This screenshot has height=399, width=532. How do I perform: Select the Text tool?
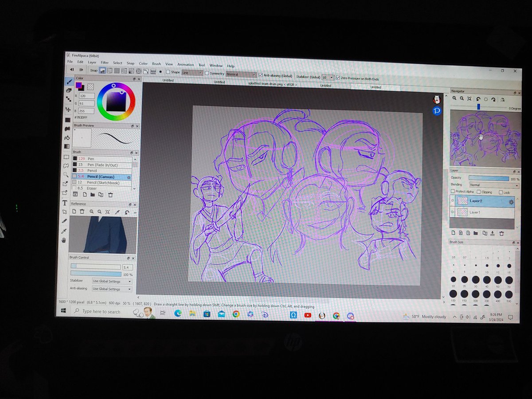(x=66, y=203)
